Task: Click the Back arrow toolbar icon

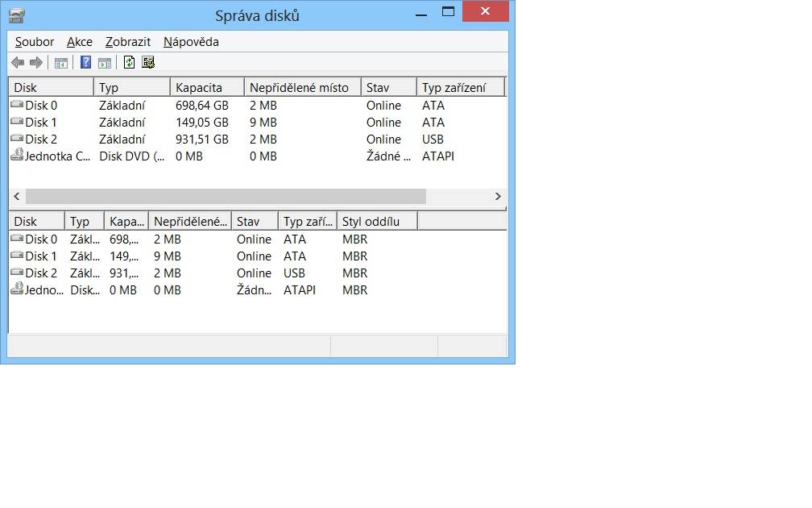Action: point(18,63)
